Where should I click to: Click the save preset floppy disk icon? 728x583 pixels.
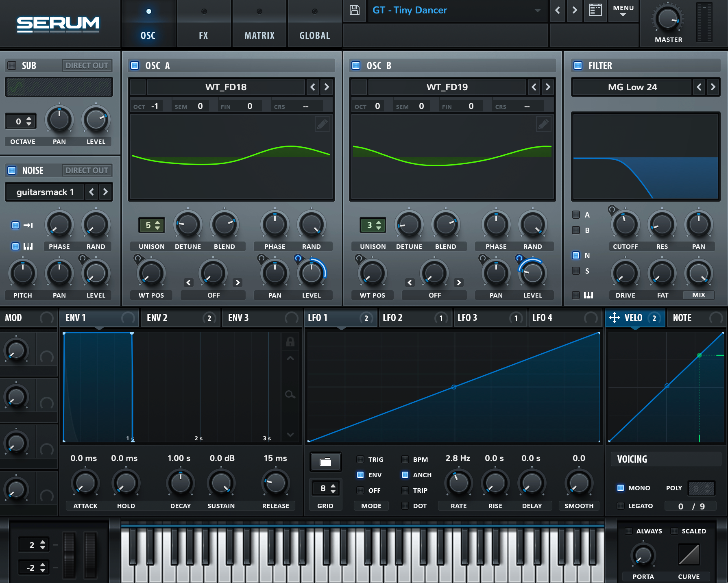pyautogui.click(x=355, y=10)
